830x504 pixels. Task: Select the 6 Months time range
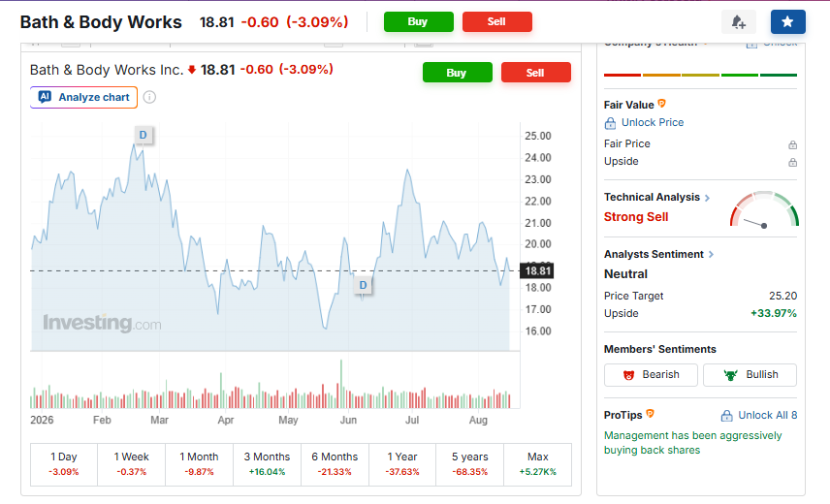335,464
